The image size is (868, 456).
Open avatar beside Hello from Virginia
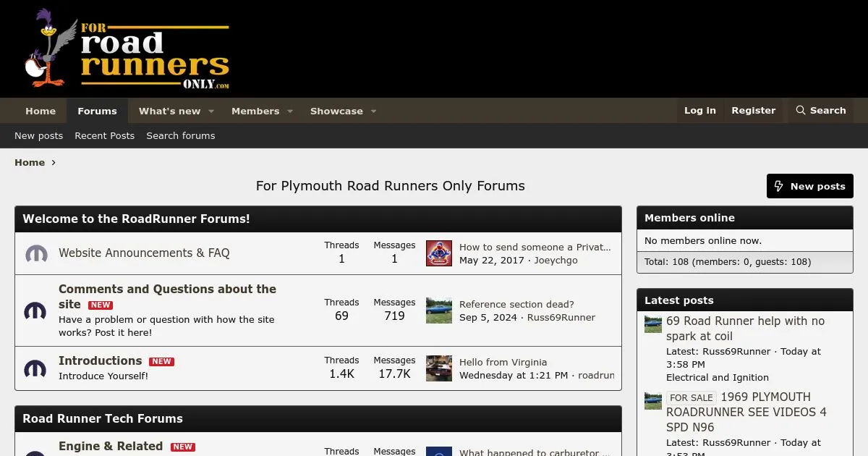point(439,368)
